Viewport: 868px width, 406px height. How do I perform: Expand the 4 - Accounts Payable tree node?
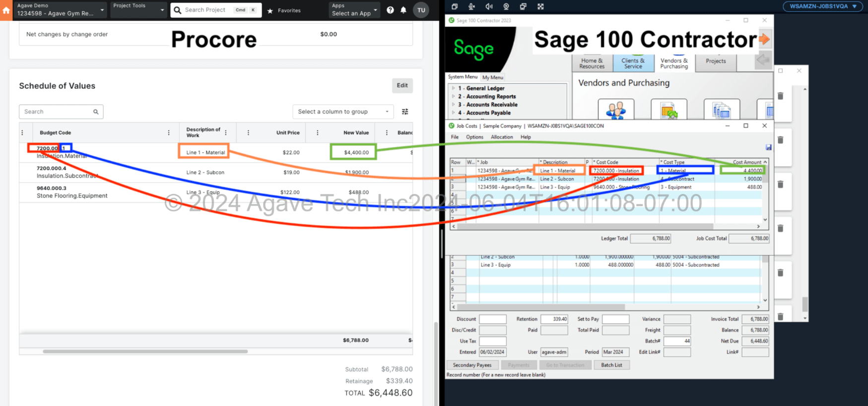(453, 113)
